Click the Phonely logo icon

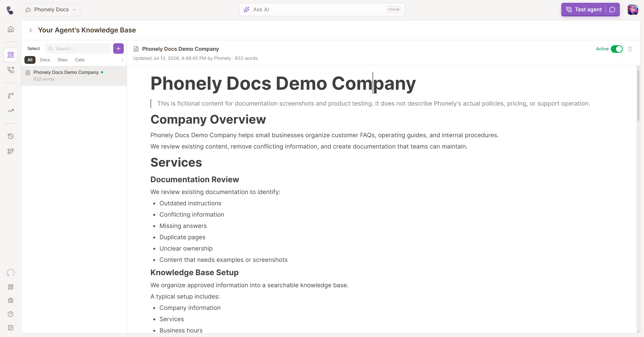(x=10, y=10)
